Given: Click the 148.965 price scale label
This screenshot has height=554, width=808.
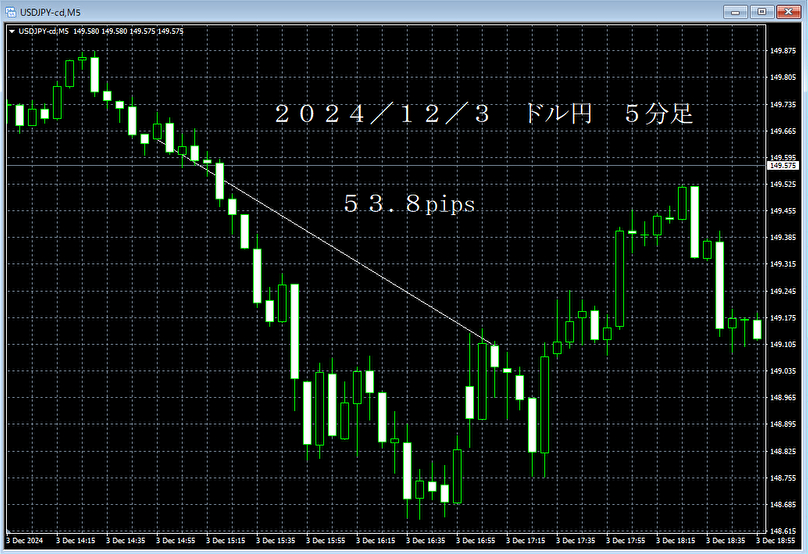Looking at the screenshot, I should click(x=783, y=397).
